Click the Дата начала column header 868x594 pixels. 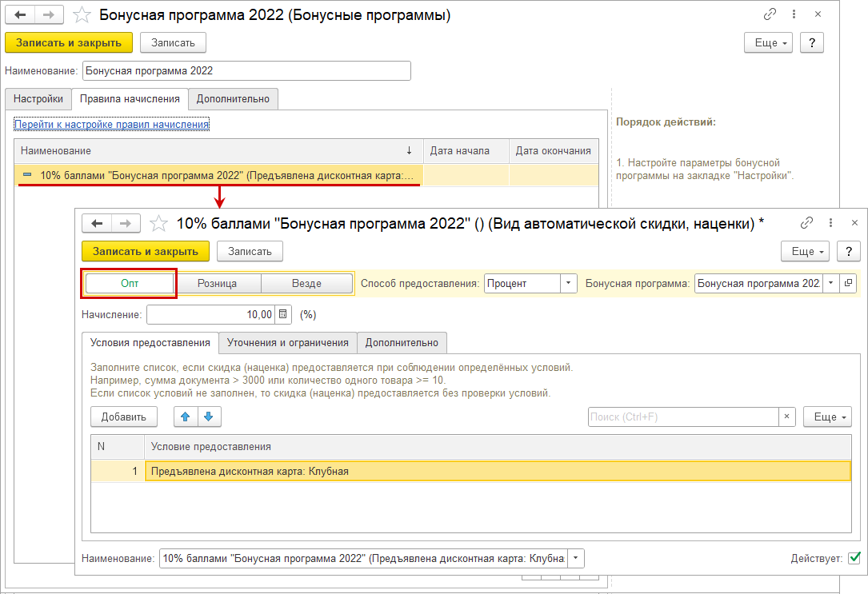tap(466, 150)
